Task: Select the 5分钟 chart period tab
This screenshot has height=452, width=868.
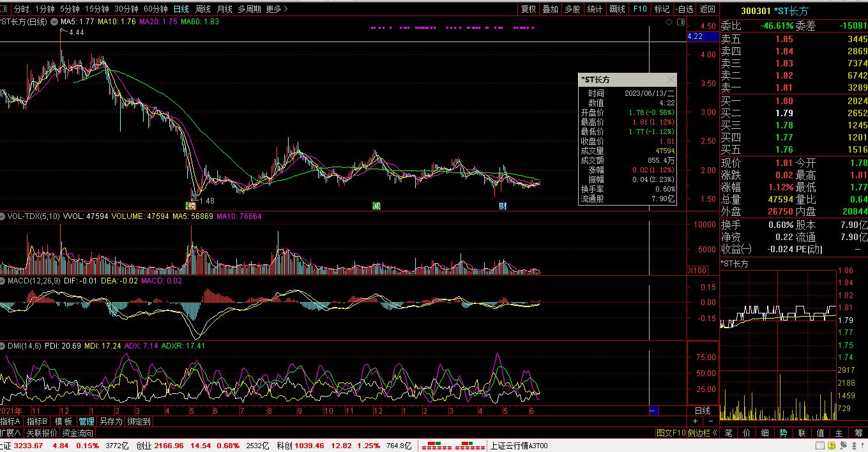Action: click(70, 9)
